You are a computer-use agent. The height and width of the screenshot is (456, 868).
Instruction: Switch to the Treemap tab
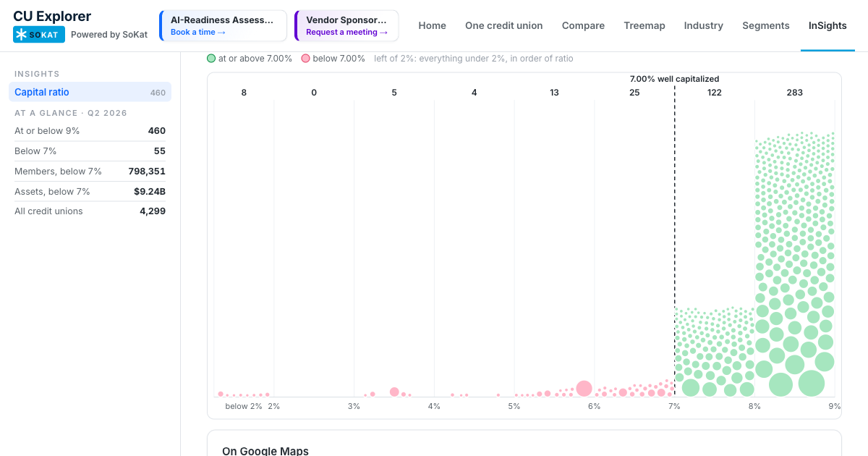click(x=644, y=25)
